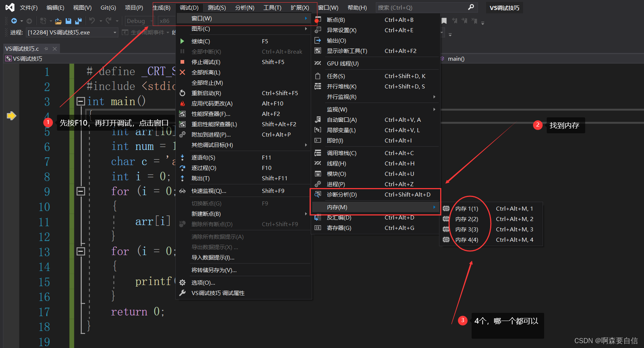
Task: Click the breakpoint icon beside 断点(B)
Action: pos(317,20)
